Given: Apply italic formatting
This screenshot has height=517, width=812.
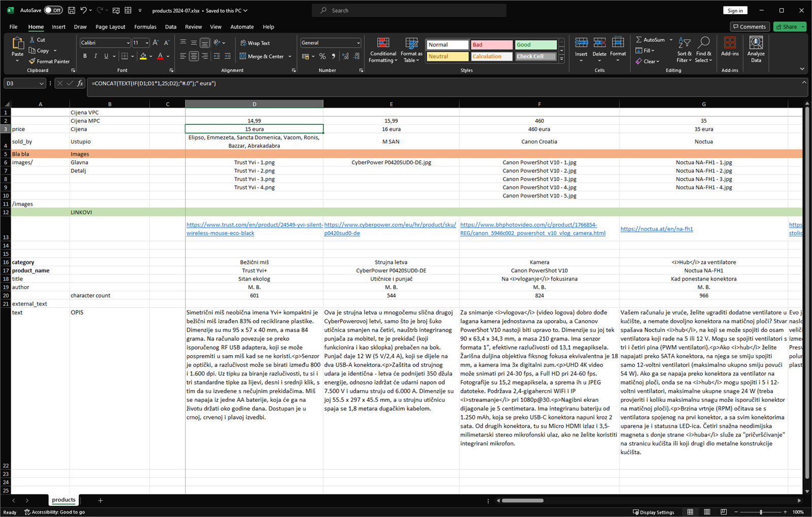Looking at the screenshot, I should (95, 56).
